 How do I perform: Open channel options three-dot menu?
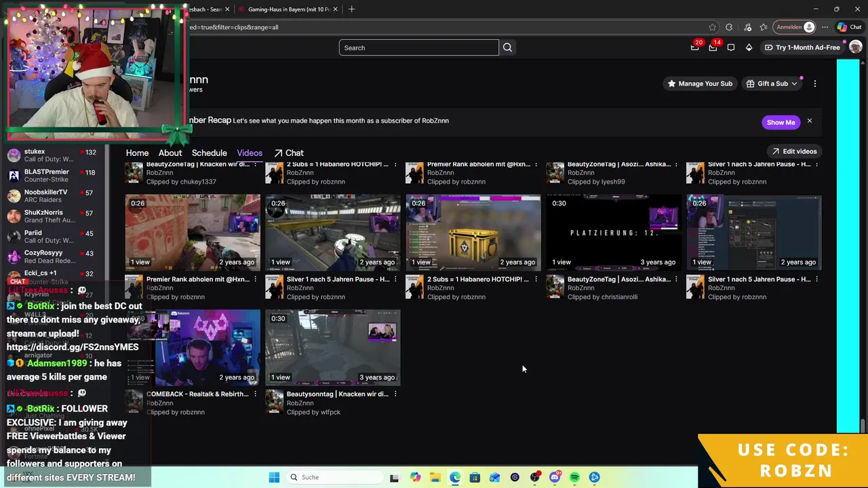815,83
